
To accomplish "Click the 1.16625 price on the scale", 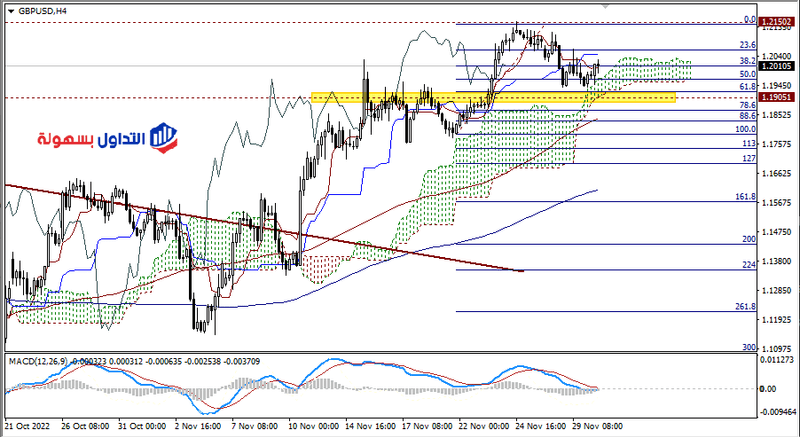I will (777, 173).
